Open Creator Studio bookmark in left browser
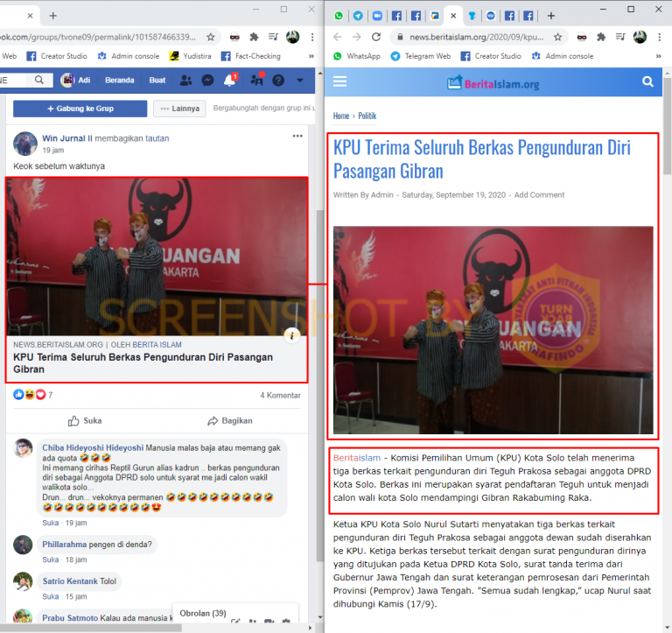This screenshot has width=672, height=633. point(57,56)
